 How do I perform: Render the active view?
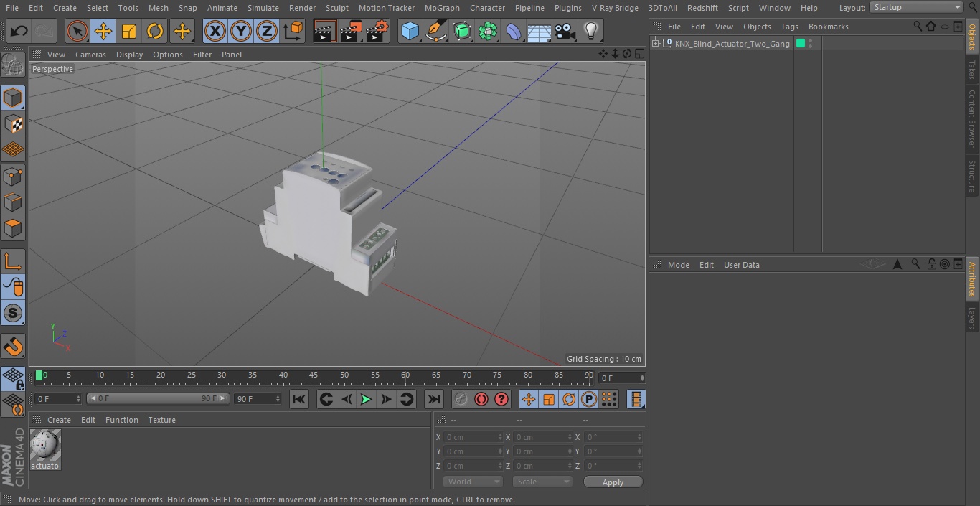coord(325,31)
